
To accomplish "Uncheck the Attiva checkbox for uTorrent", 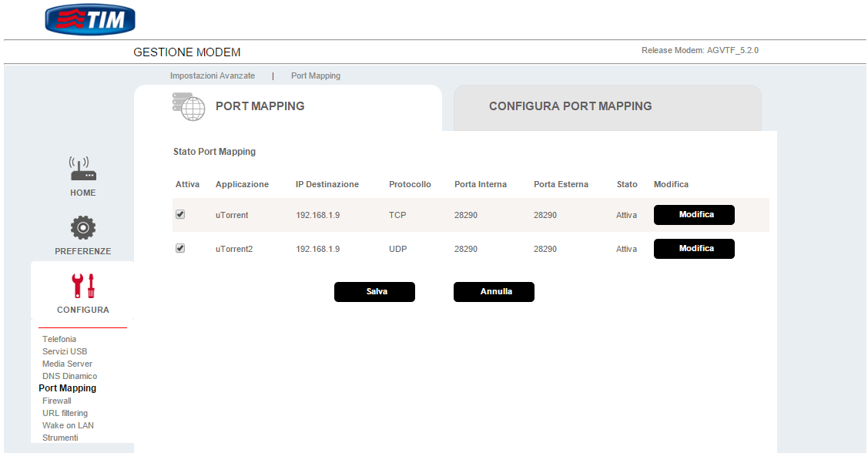I will [180, 215].
